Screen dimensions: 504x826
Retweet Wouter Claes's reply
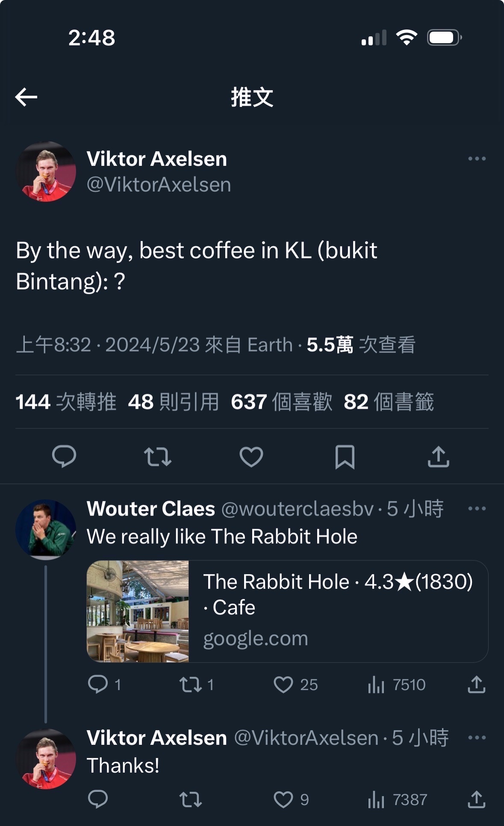click(x=196, y=684)
